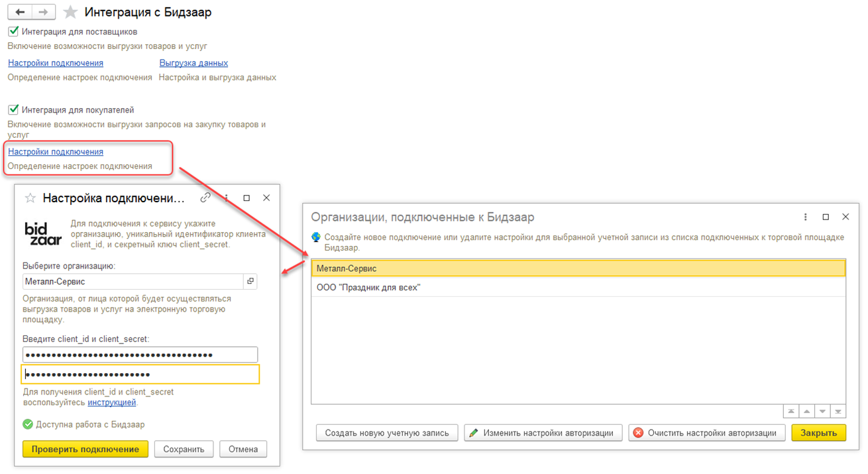Click the Металл-Сервис organization field
868x474 pixels.
tap(133, 282)
